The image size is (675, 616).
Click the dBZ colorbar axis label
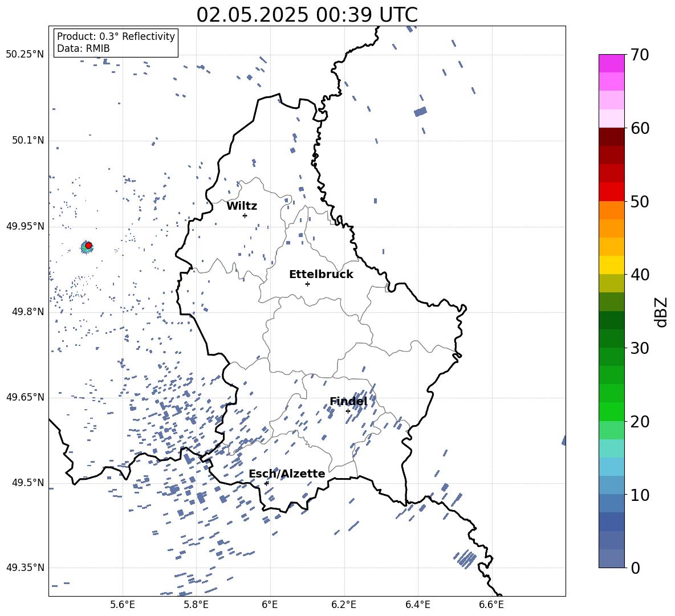click(662, 312)
